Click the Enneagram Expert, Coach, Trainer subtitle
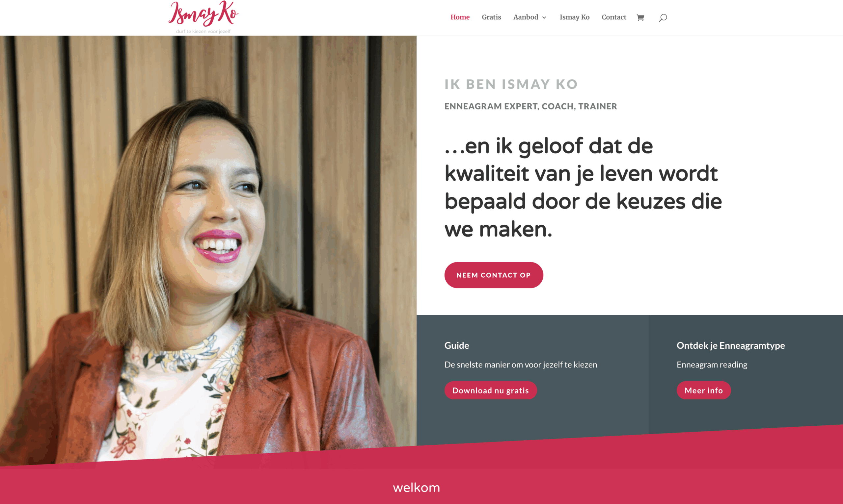843x504 pixels. coord(530,106)
